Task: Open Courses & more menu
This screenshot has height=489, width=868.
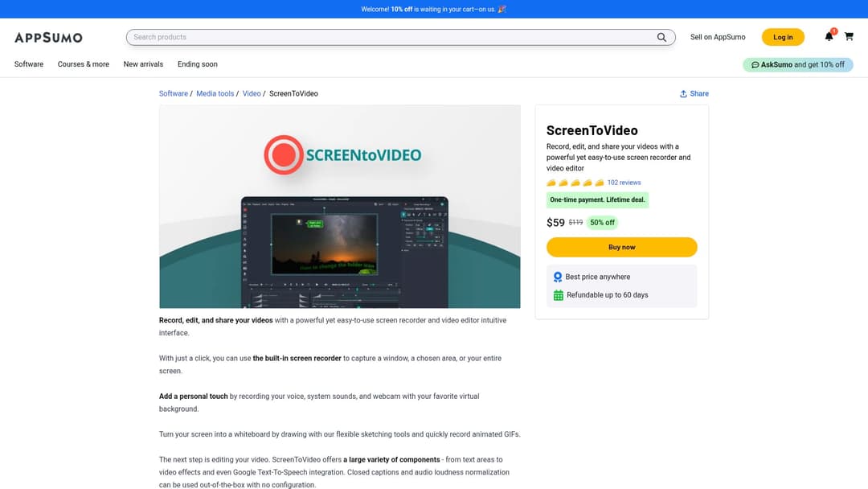Action: (83, 64)
